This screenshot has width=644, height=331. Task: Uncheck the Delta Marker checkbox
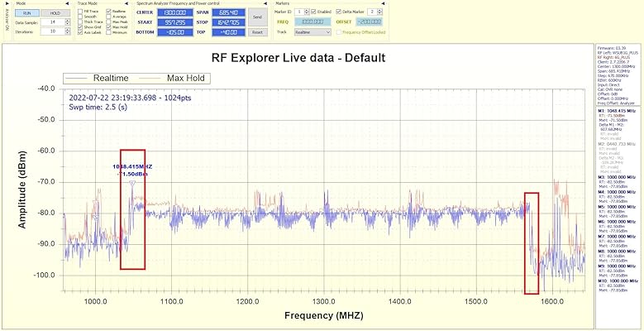338,12
